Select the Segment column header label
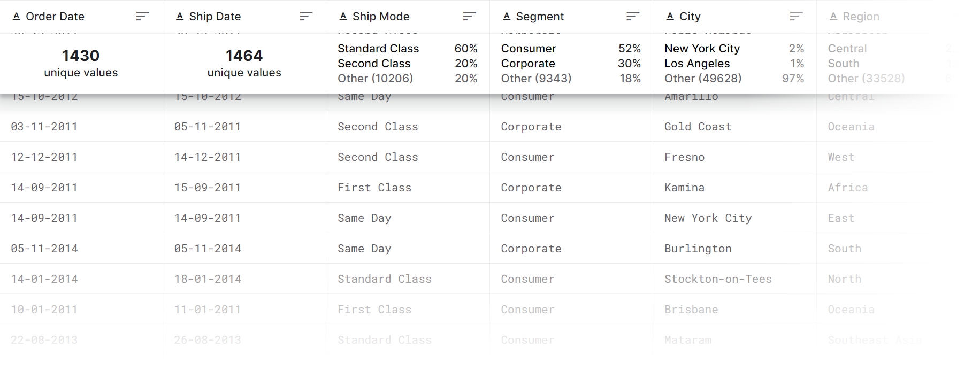Screen dimensions: 980x371 pyautogui.click(x=539, y=17)
